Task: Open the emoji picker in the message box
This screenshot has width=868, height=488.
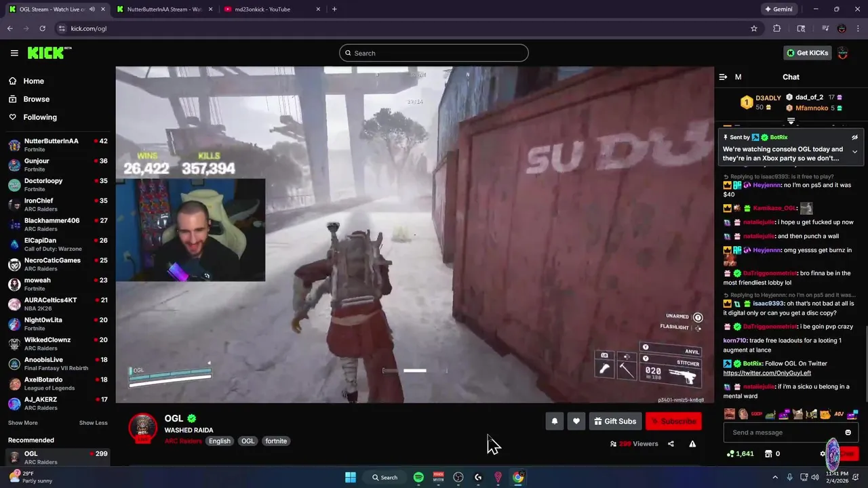Action: click(x=848, y=432)
